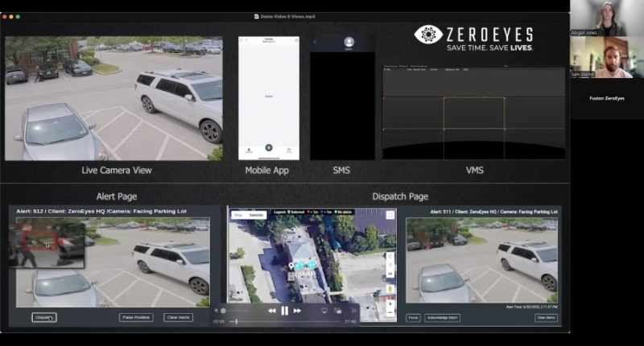Open the red-boxed detection inset on alert 512
The image size is (644, 346).
click(x=47, y=245)
